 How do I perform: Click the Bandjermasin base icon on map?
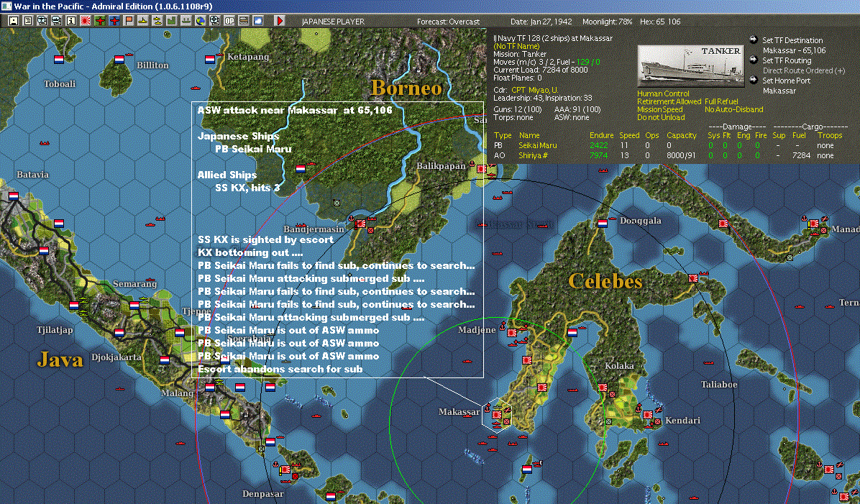[x=360, y=224]
